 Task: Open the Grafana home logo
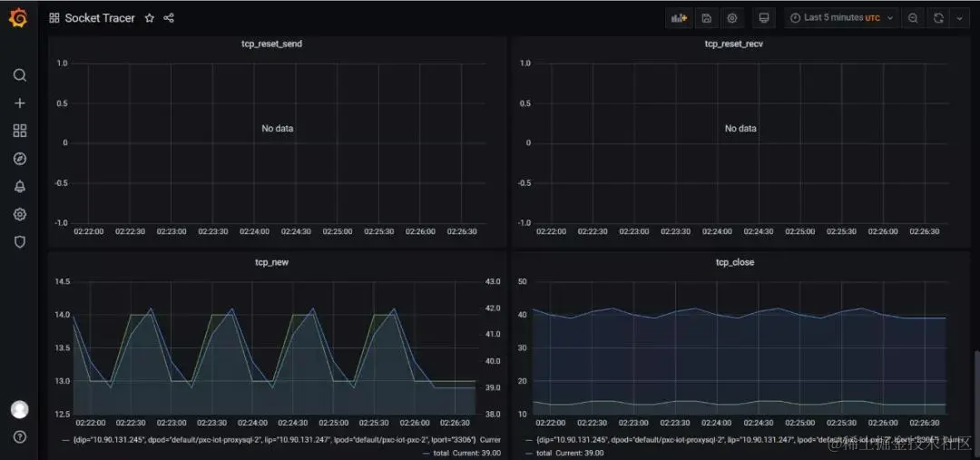(x=18, y=19)
